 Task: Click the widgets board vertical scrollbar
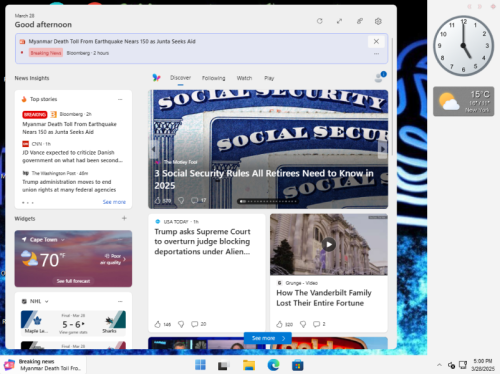393,97
